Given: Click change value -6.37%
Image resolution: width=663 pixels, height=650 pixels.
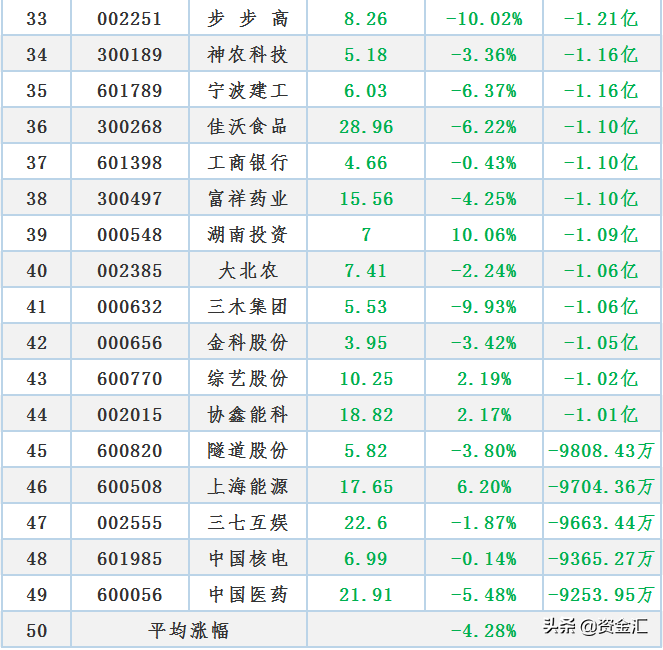Looking at the screenshot, I should pos(484,91).
